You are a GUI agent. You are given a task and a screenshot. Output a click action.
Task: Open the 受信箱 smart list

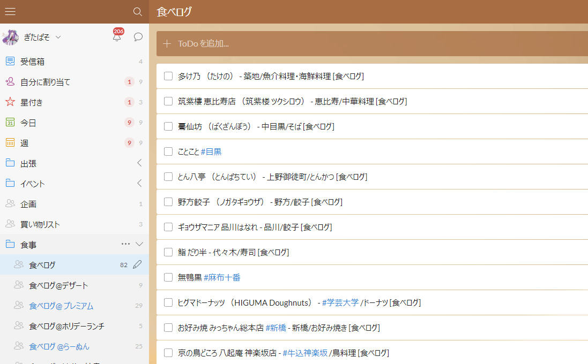[75, 62]
